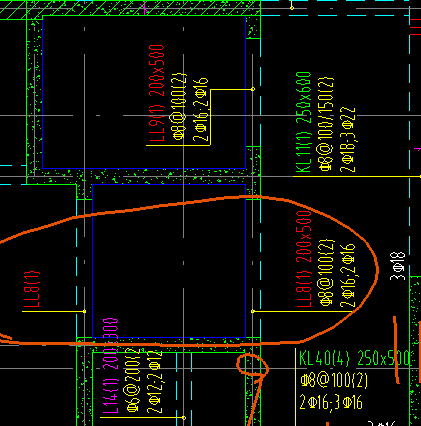Select the green KL11(1) 250x600 beam label
Screen dimensions: 421x426
coord(304,122)
